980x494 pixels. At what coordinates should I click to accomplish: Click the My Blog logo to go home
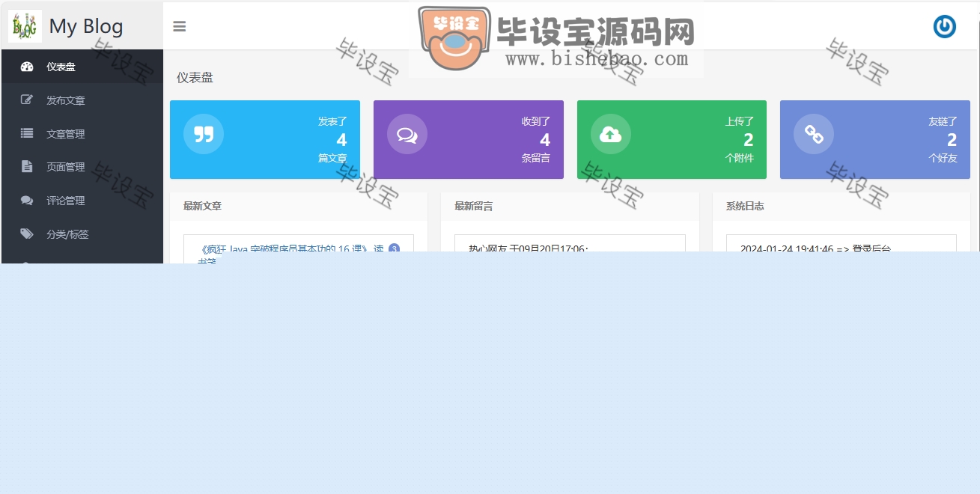tap(64, 25)
